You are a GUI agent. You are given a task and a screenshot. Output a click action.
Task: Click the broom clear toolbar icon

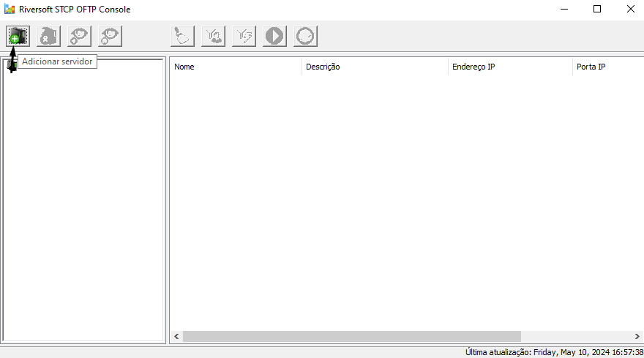click(x=182, y=36)
